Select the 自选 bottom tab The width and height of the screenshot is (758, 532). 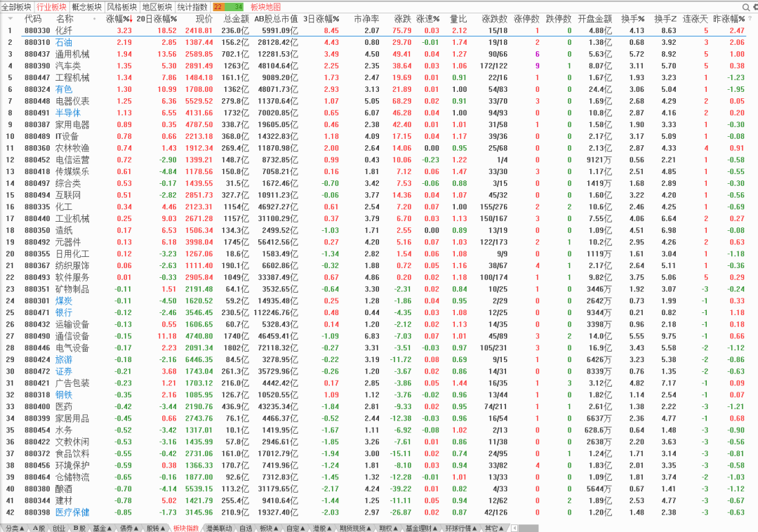pyautogui.click(x=246, y=528)
